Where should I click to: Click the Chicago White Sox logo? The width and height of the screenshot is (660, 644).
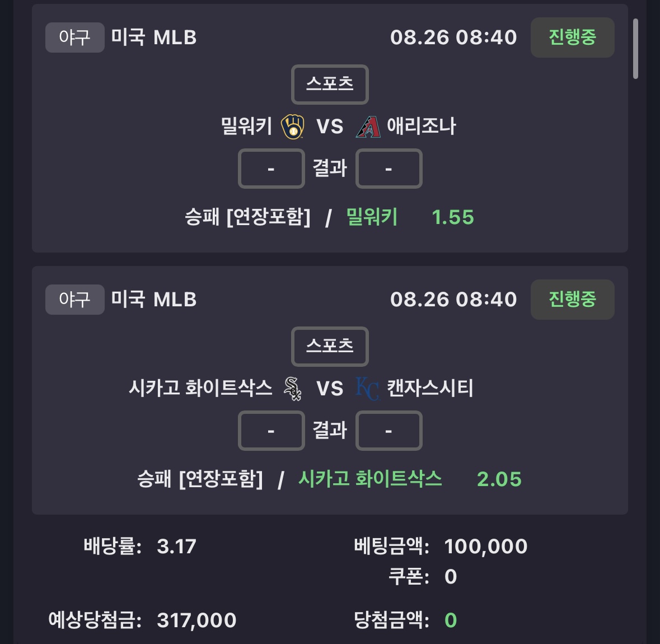point(293,389)
